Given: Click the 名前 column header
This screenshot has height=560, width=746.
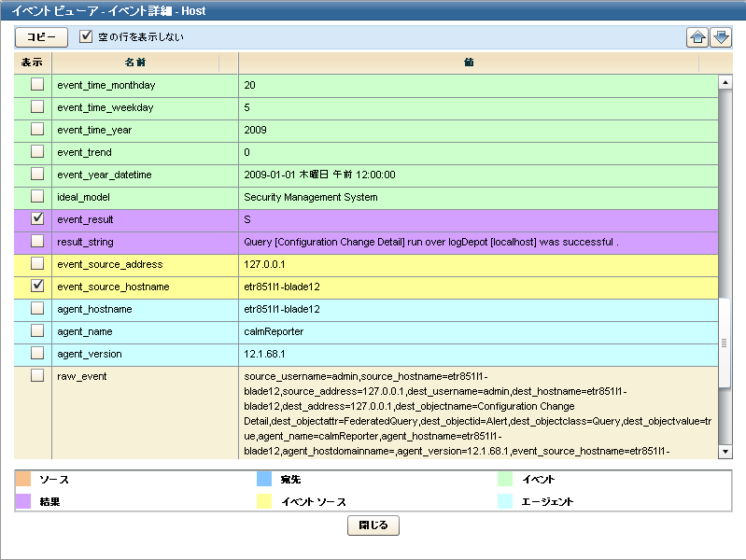Looking at the screenshot, I should 135,62.
